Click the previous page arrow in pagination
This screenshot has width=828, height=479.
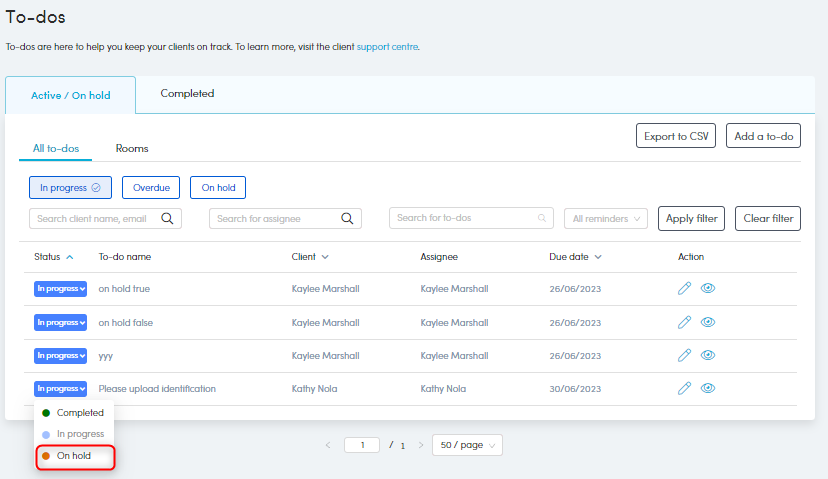(x=327, y=445)
